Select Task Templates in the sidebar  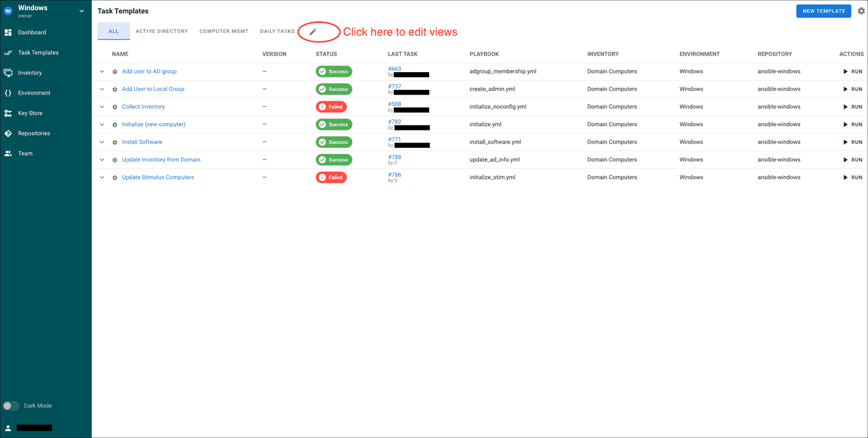click(x=39, y=52)
